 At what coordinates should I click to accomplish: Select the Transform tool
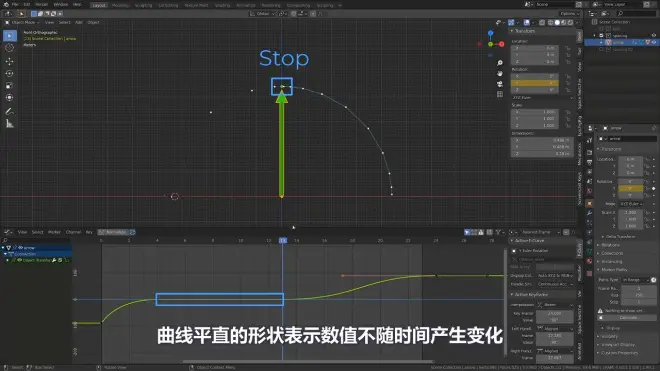[x=10, y=98]
